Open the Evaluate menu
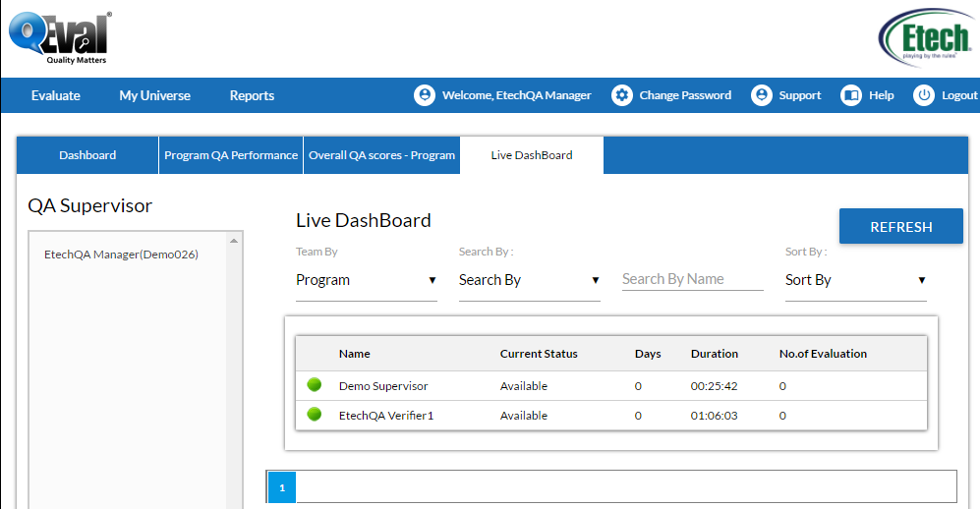The height and width of the screenshot is (509, 980). (x=56, y=95)
